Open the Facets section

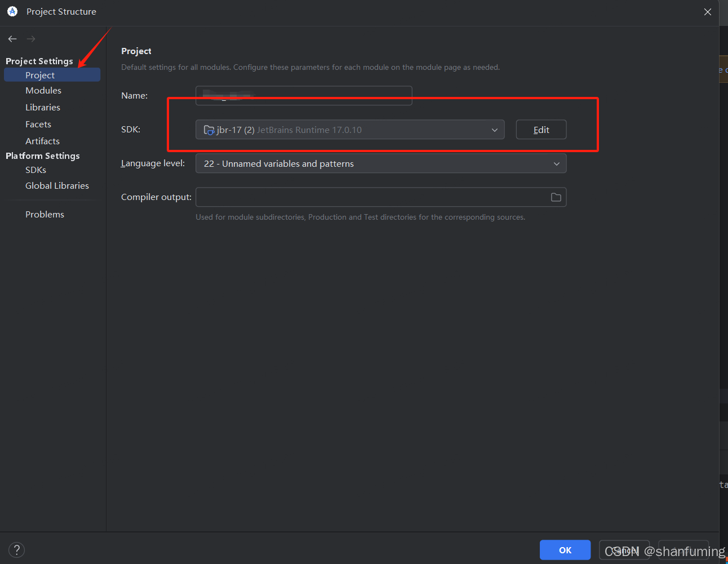[x=38, y=124]
